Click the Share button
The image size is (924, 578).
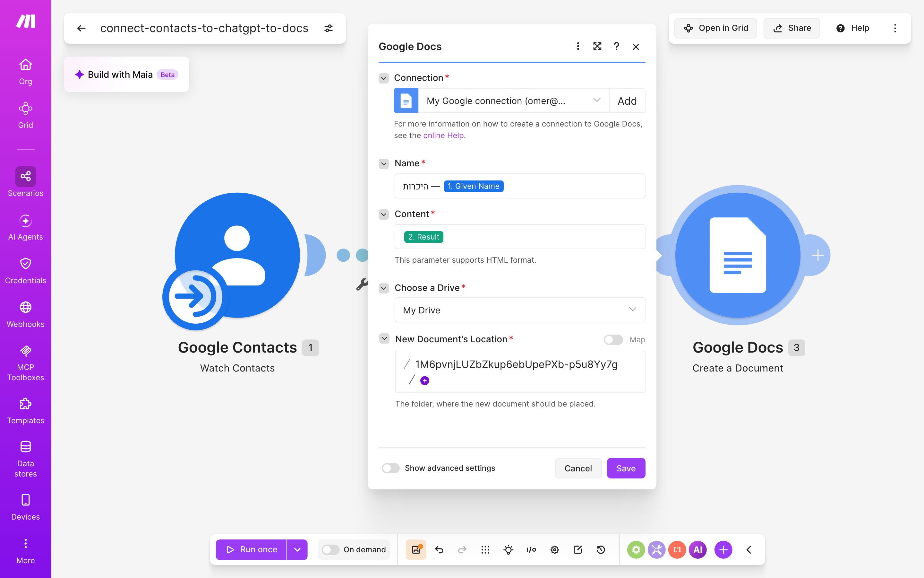pyautogui.click(x=791, y=28)
